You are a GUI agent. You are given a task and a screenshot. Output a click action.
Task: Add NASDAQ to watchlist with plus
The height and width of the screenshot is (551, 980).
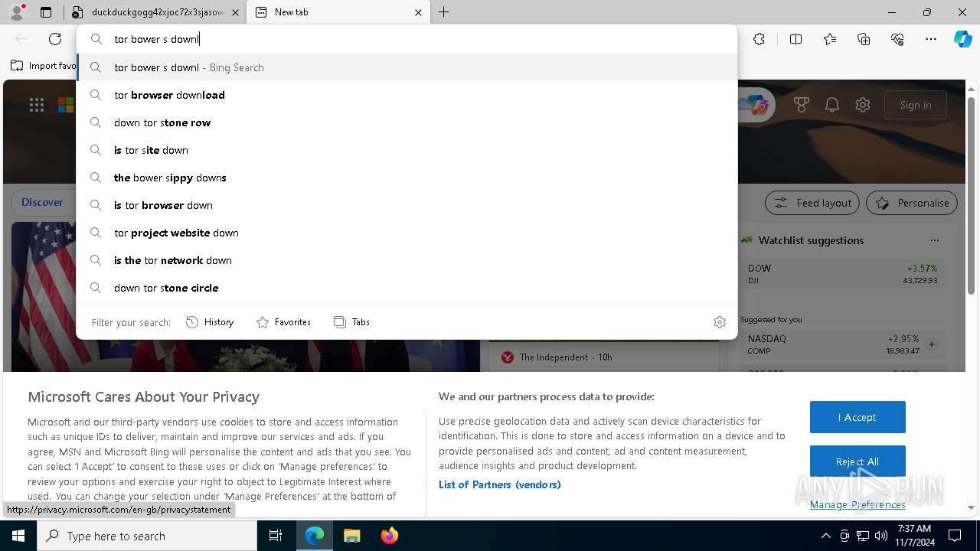[932, 344]
